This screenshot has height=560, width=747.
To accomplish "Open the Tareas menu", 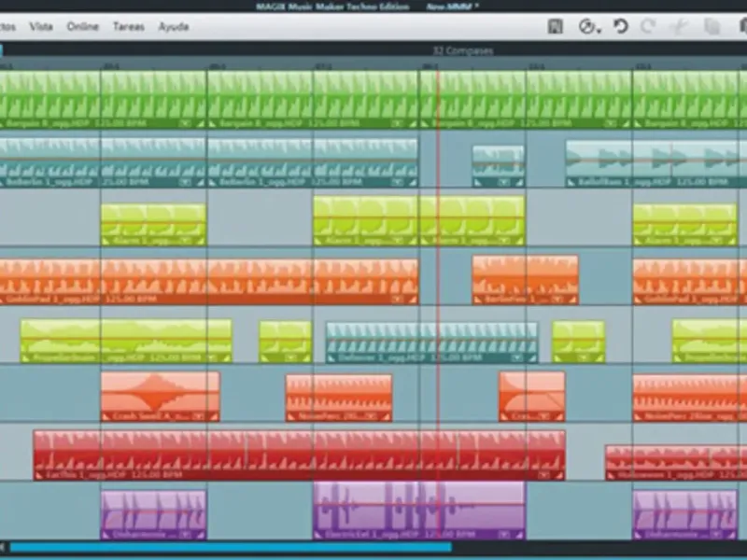I will pos(129,27).
